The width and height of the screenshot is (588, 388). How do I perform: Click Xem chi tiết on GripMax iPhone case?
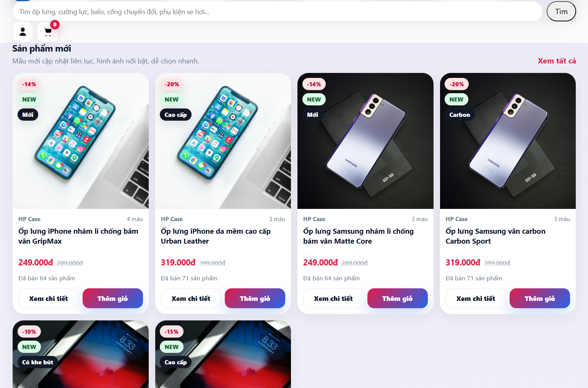coord(48,298)
